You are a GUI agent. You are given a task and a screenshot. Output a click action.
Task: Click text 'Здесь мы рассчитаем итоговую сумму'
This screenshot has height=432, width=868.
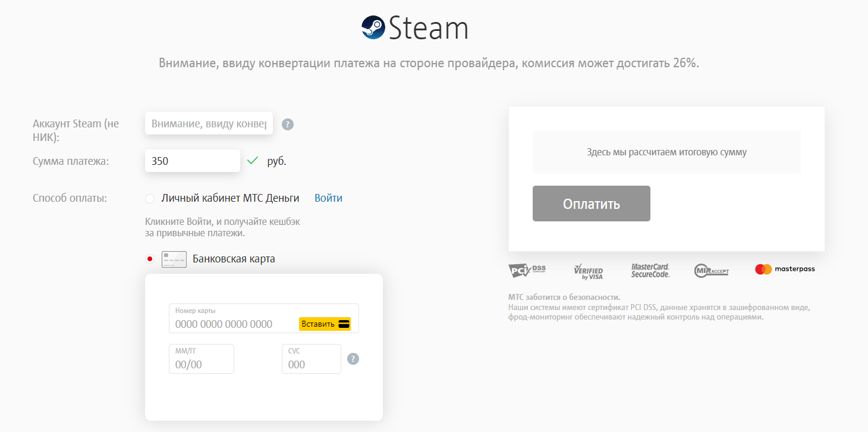[666, 152]
